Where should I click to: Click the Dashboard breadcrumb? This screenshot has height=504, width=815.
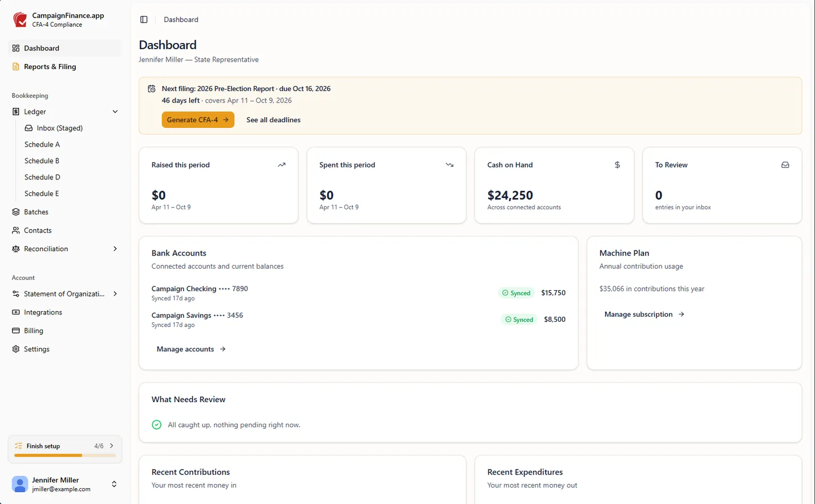[181, 20]
